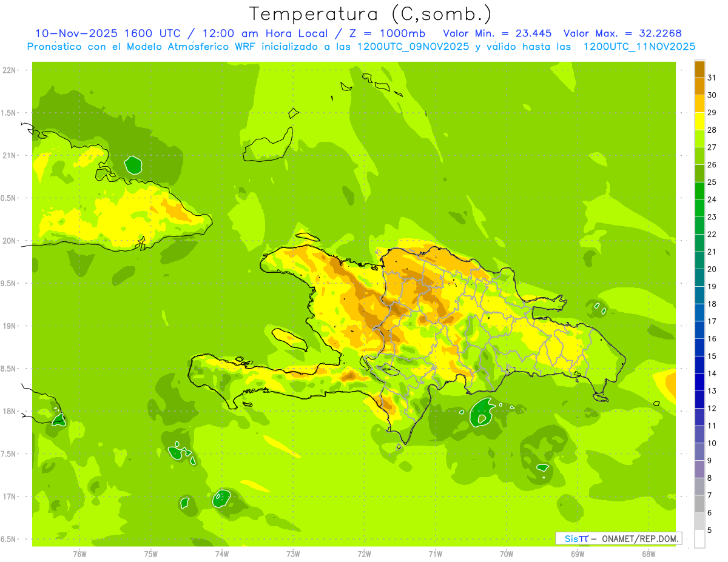
Task: Click the yellow swatch between legend values 28 and 29
Action: 699,121
